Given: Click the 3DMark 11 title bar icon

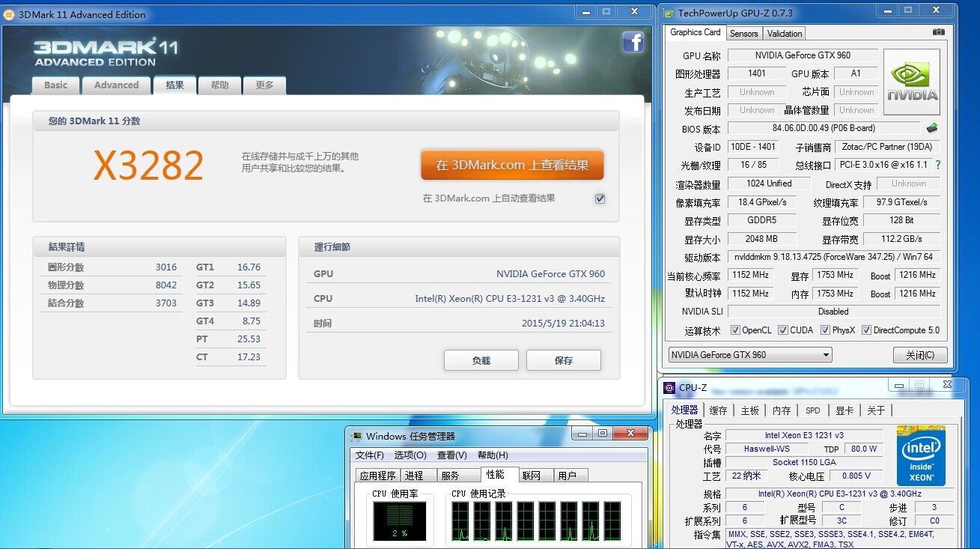Looking at the screenshot, I should 9,14.
